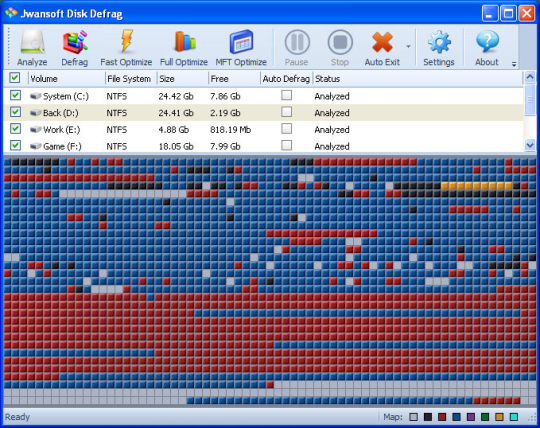Run Analyze on selected volumes

pyautogui.click(x=32, y=48)
